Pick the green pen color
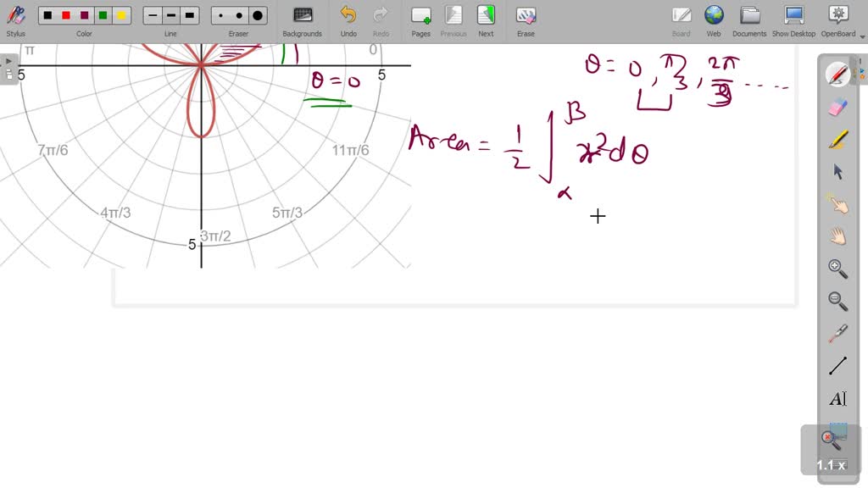Screen dimensions: 868x488 point(102,14)
